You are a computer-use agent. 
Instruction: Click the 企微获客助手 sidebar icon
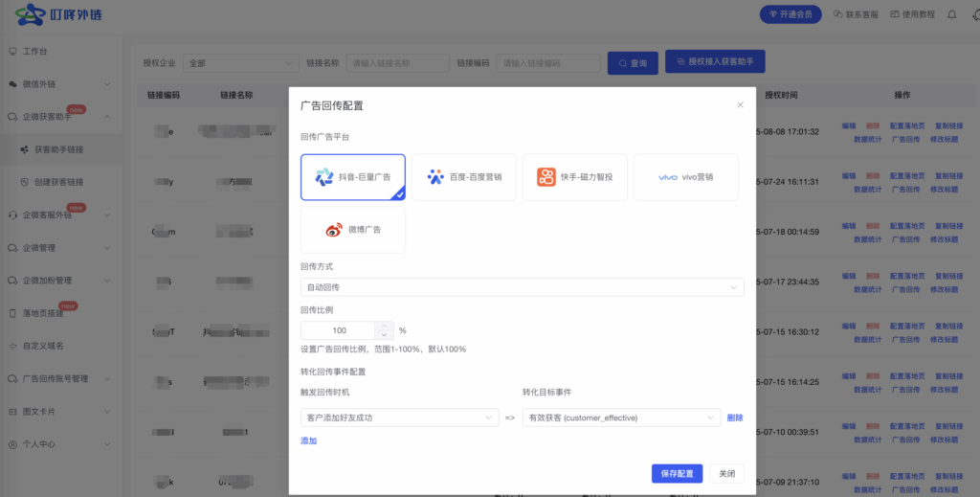(12, 117)
